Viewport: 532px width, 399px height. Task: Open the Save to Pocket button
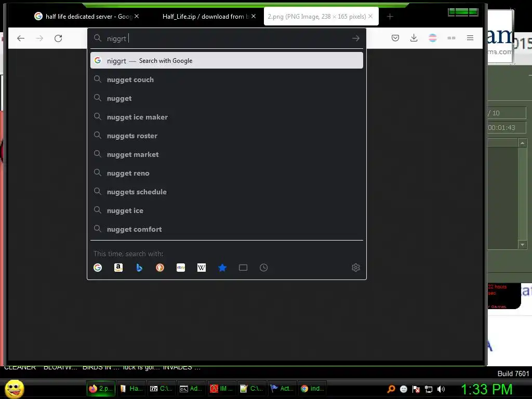tap(395, 38)
